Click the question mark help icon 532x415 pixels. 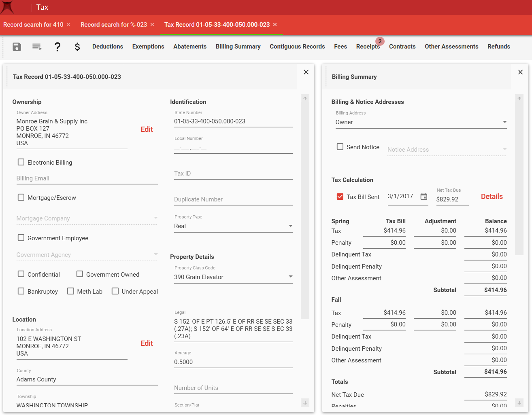[x=57, y=47]
